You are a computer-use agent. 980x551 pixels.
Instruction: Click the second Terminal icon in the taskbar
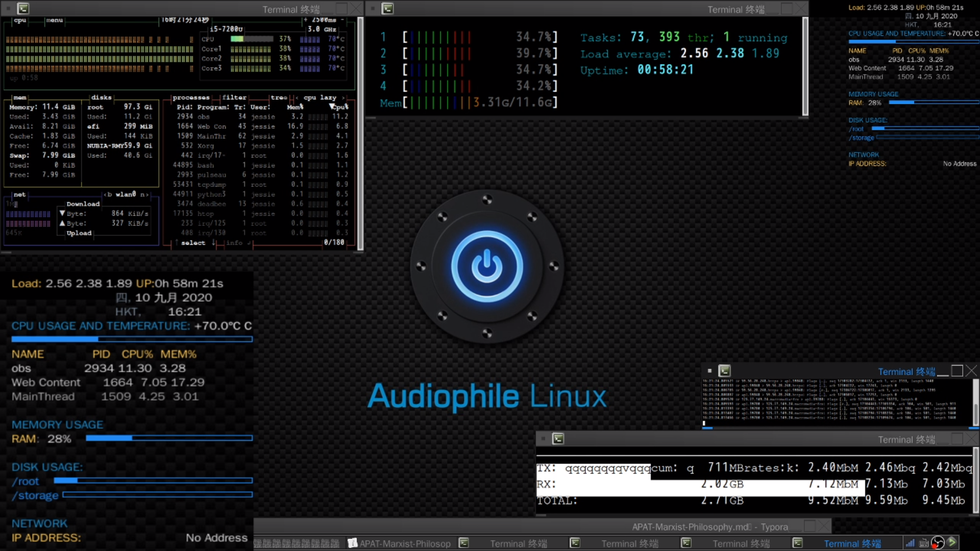tap(575, 543)
